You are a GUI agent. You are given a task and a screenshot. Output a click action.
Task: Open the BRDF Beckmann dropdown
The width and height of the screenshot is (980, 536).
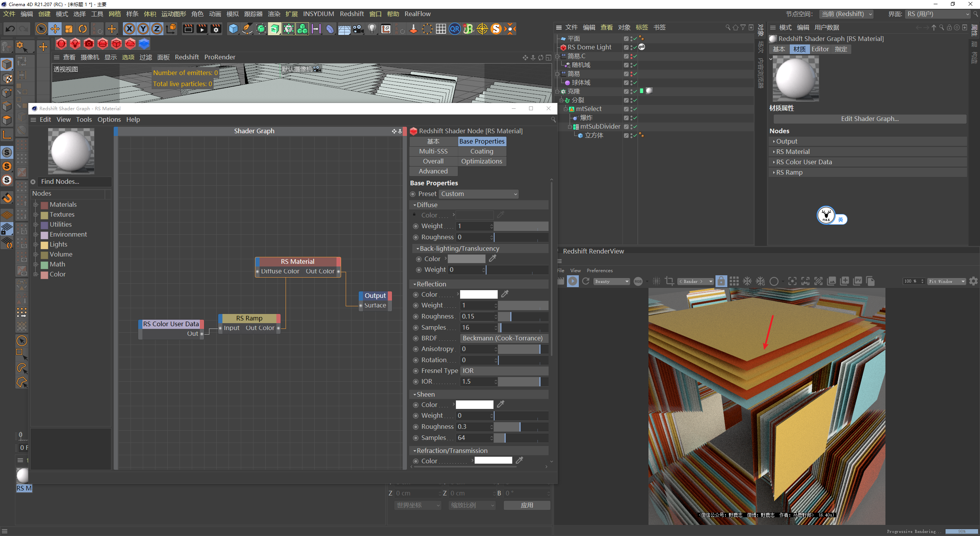coord(503,338)
